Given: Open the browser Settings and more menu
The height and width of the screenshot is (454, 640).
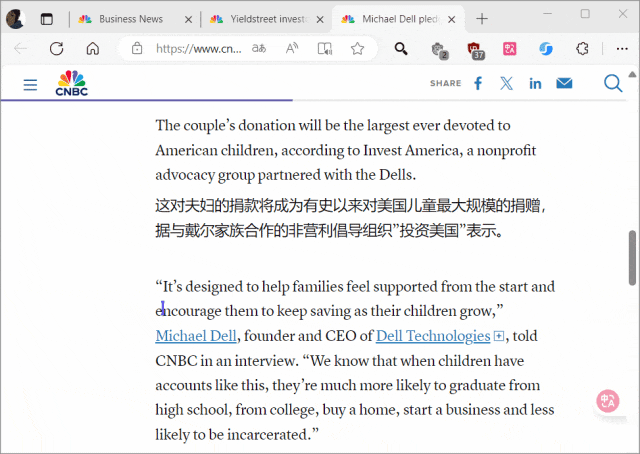Looking at the screenshot, I should tap(622, 49).
